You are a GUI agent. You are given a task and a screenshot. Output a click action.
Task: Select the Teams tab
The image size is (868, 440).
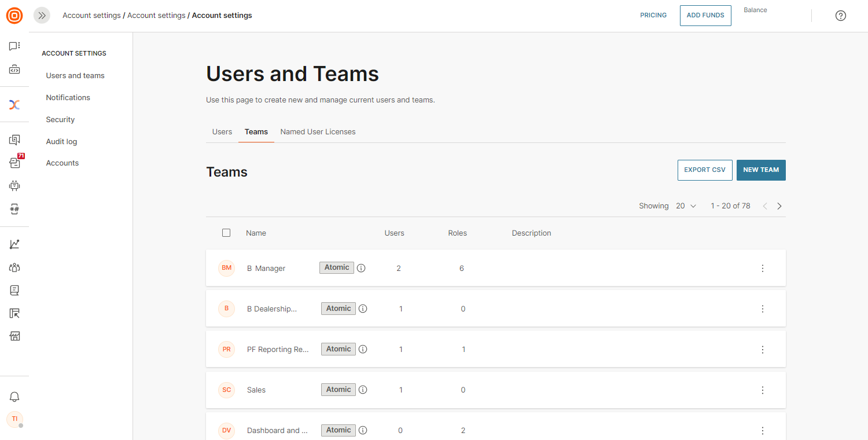click(256, 131)
